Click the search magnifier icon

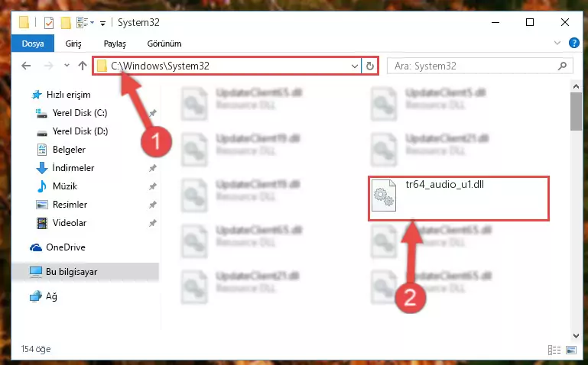click(562, 66)
